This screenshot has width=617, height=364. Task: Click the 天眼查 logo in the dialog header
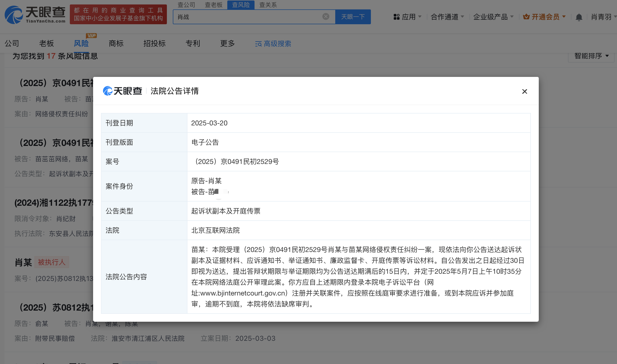(122, 91)
